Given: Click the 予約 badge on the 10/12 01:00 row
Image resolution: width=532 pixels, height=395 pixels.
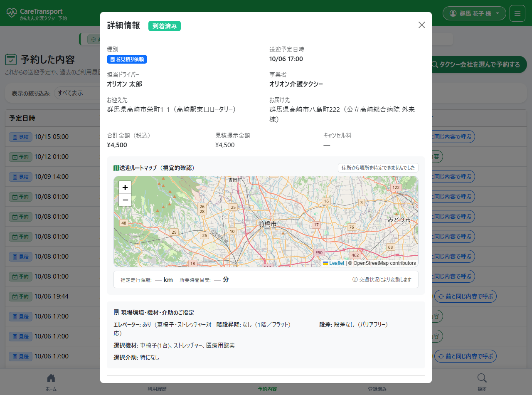Looking at the screenshot, I should tap(20, 157).
